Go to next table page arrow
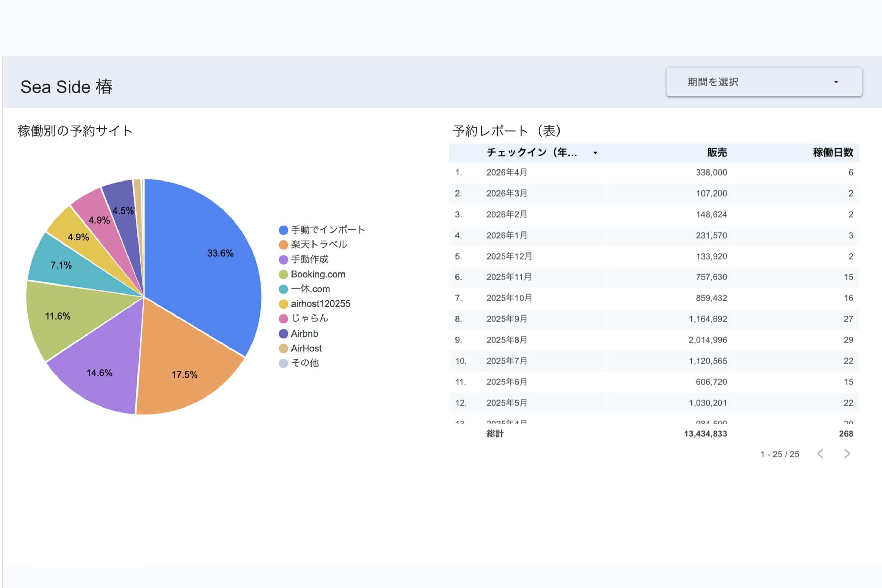882x588 pixels. click(847, 454)
